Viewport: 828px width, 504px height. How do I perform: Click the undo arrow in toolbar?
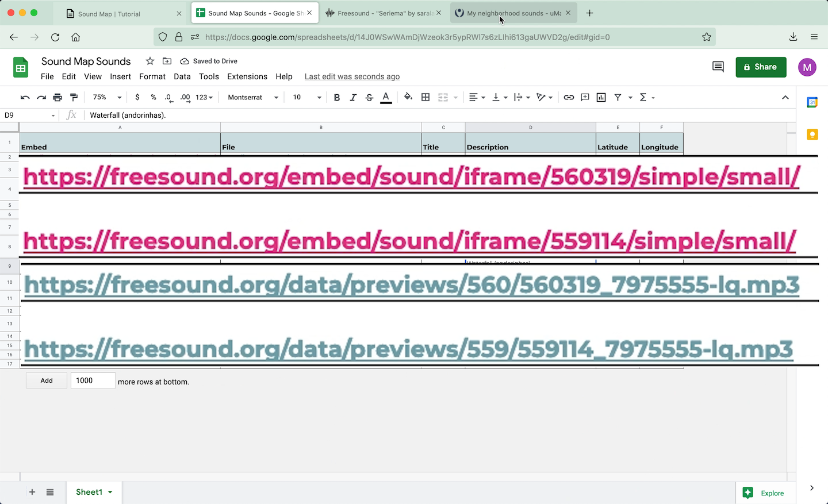point(25,98)
